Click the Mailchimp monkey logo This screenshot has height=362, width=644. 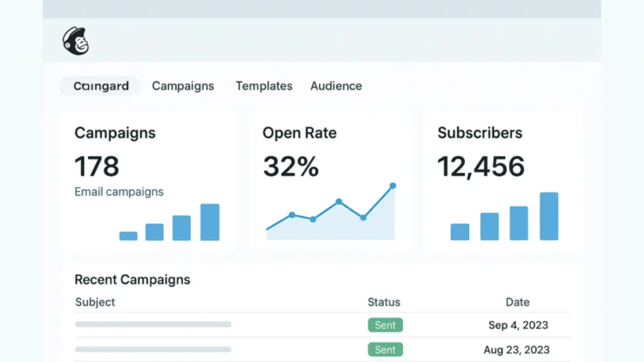click(x=75, y=41)
